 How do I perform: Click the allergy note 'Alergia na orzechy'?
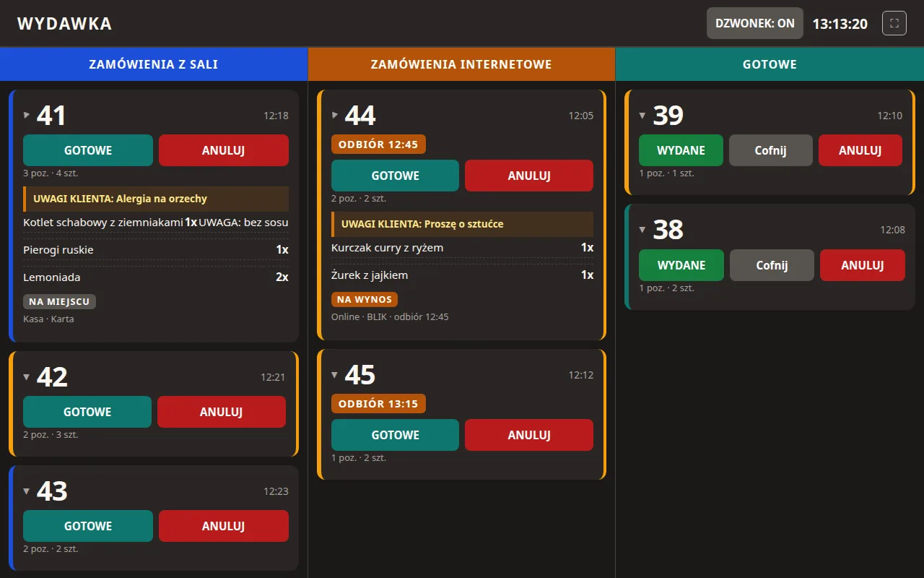(x=156, y=199)
